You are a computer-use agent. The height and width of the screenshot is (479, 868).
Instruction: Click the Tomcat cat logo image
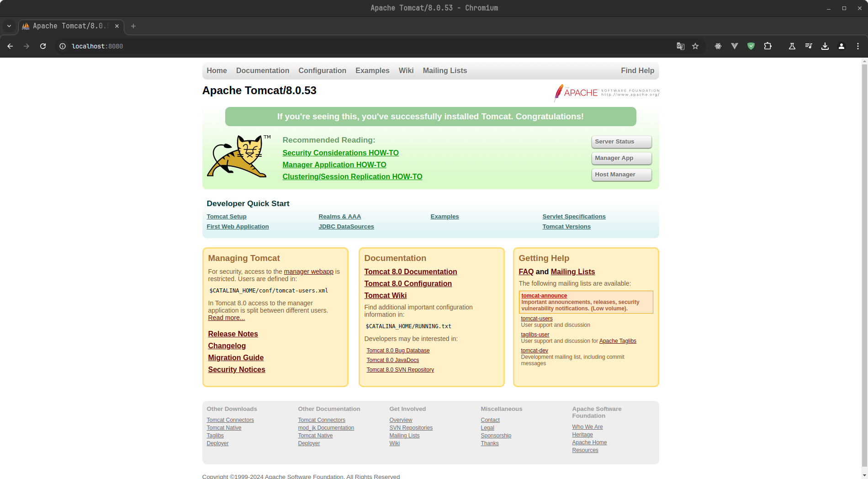coord(238,156)
